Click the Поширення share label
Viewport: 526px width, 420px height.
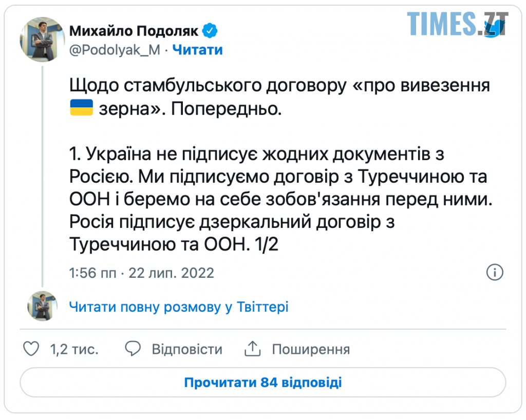click(311, 350)
